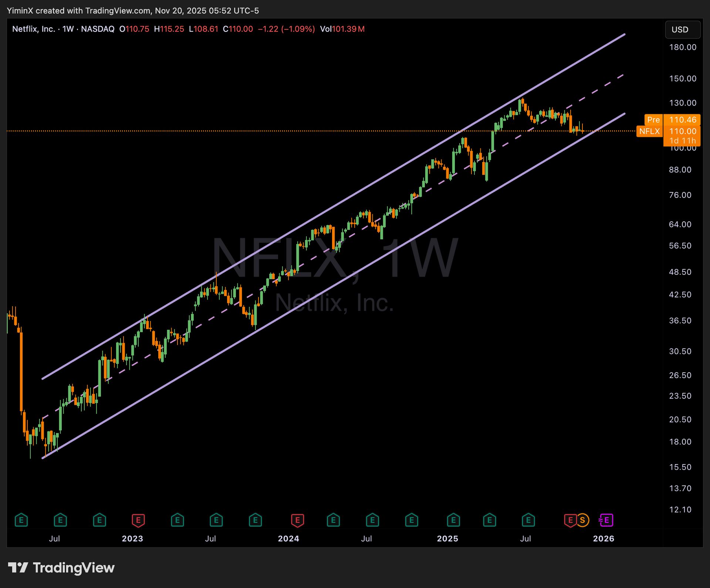Open the red earnings marker just after 2024
The image size is (710, 588).
(x=297, y=520)
